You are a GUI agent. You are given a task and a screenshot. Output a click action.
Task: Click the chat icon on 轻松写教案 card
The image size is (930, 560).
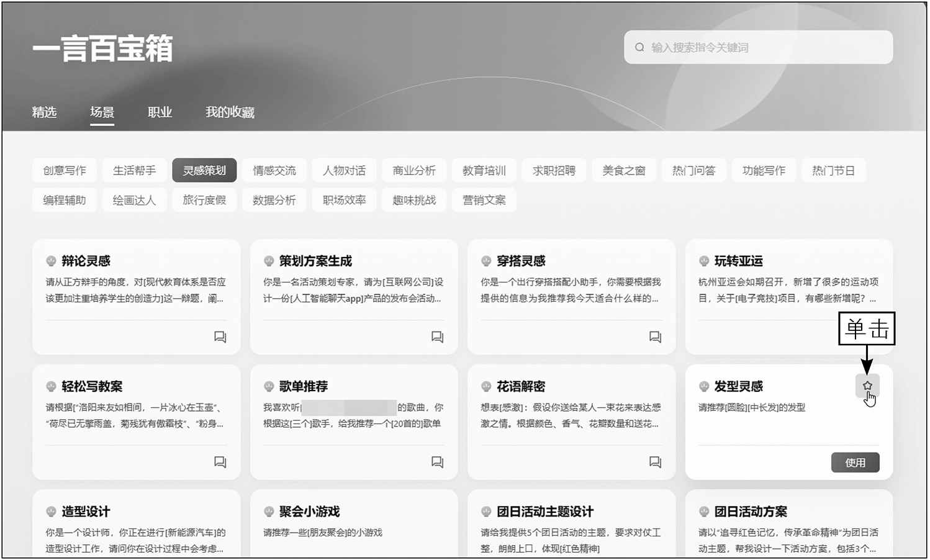point(220,462)
